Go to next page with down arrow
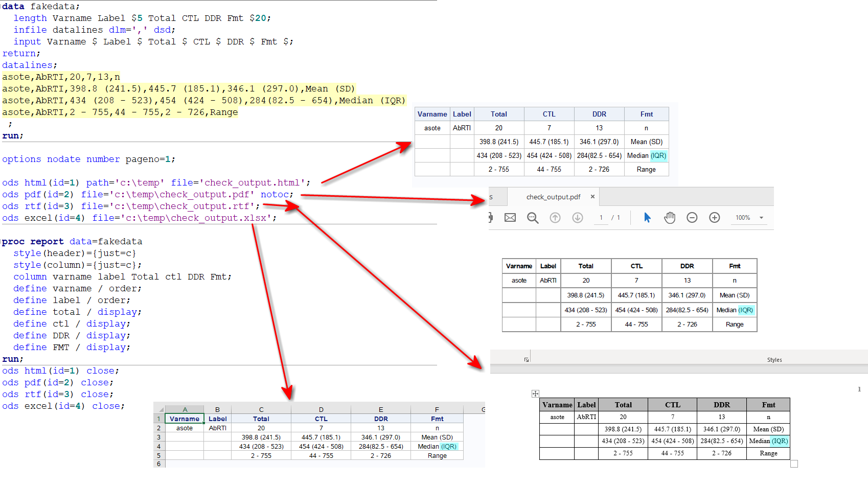This screenshot has width=868, height=486. pos(578,218)
